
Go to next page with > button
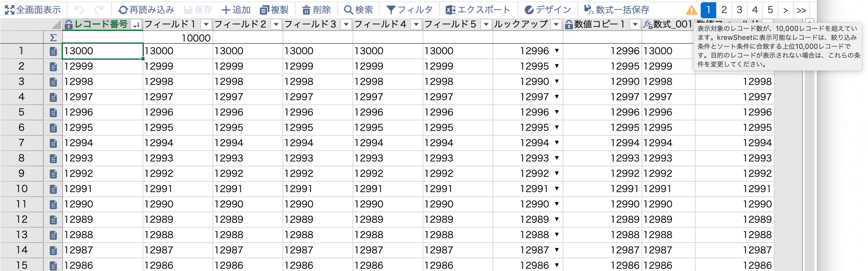pyautogui.click(x=785, y=10)
